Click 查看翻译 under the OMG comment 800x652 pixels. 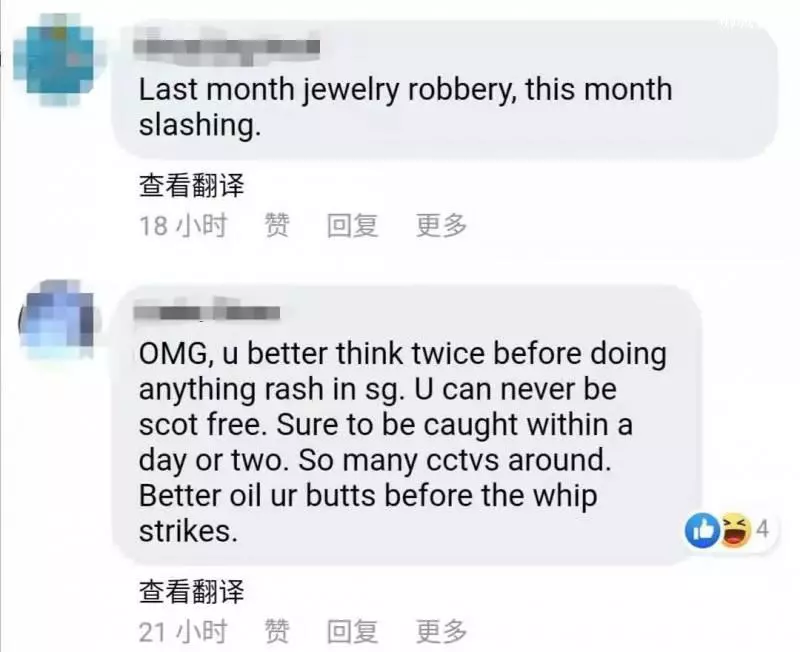click(x=191, y=591)
